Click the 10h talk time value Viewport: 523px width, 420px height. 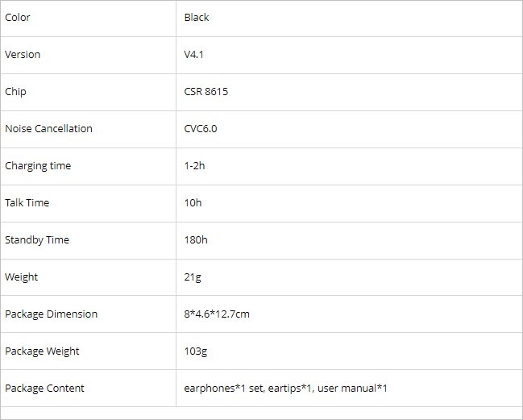pyautogui.click(x=193, y=203)
